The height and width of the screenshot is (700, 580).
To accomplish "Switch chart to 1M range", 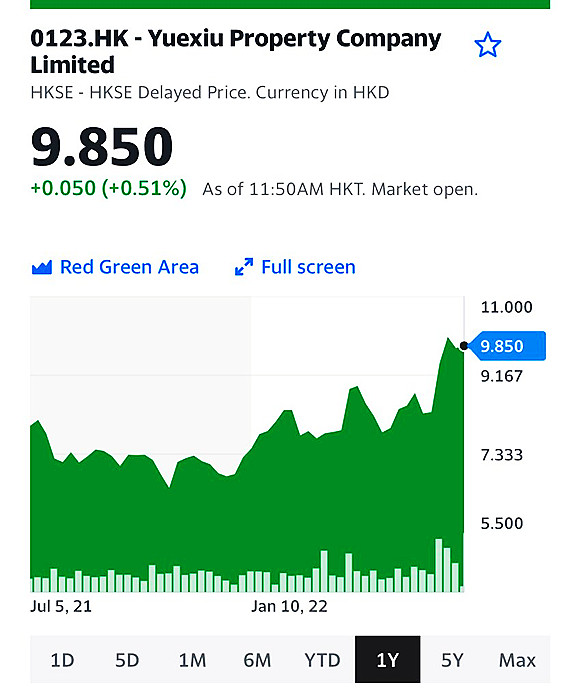I will click(192, 660).
